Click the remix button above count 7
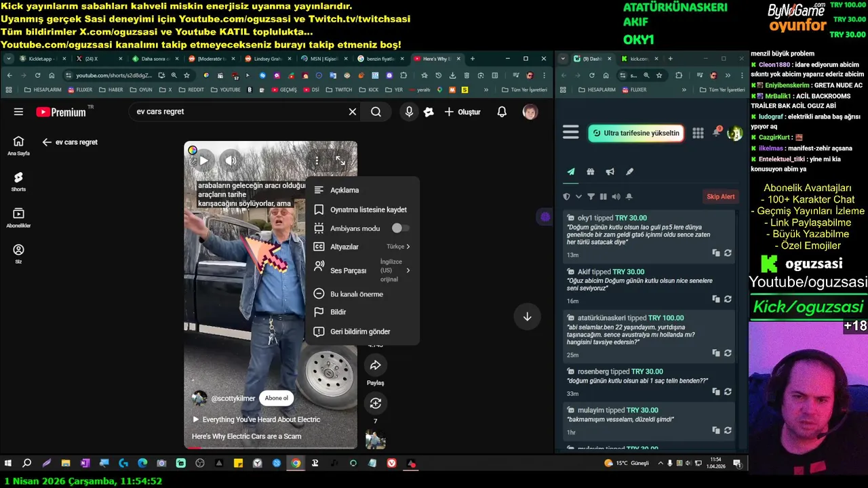 pos(375,404)
